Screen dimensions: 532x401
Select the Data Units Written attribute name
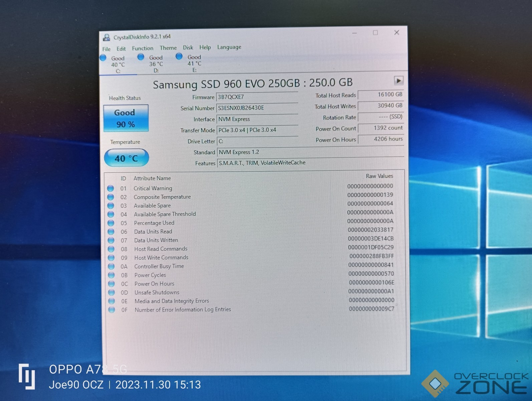click(x=156, y=240)
